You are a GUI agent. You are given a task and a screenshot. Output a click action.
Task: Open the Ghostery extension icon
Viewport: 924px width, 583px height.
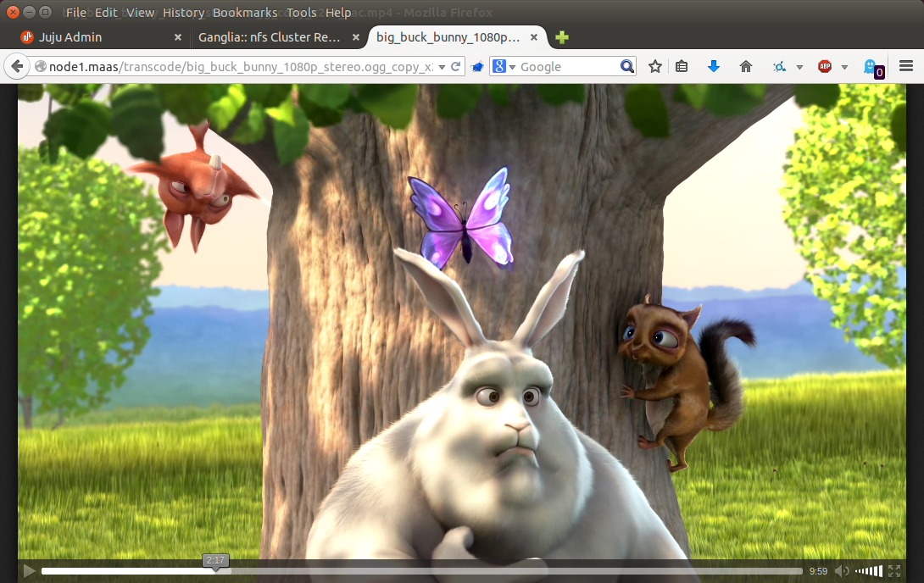pyautogui.click(x=873, y=67)
